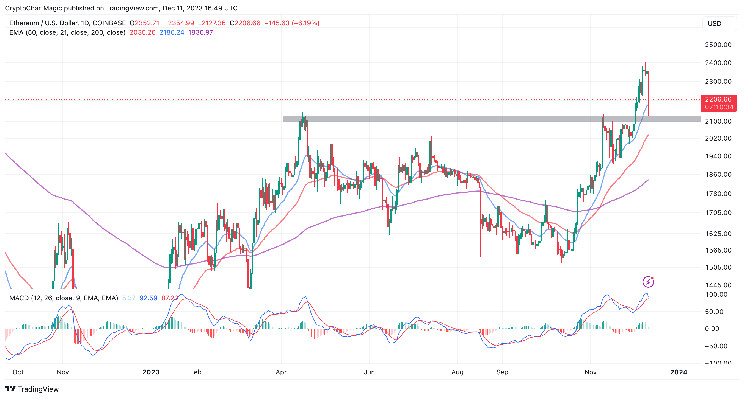Click the 2023 time axis label
Screen dimensions: 745x399
(x=150, y=372)
